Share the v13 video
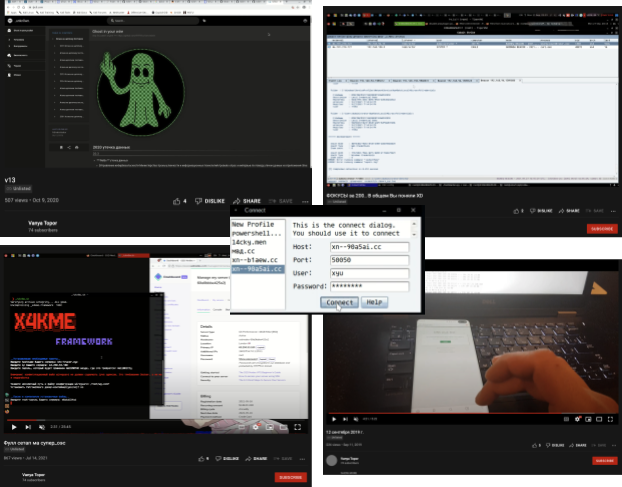Viewport: 622px width, 487px height. coord(247,201)
